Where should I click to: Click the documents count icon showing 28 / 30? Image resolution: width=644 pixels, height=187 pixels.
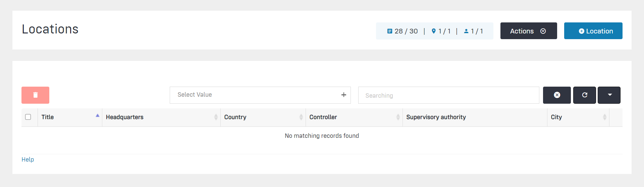point(389,31)
